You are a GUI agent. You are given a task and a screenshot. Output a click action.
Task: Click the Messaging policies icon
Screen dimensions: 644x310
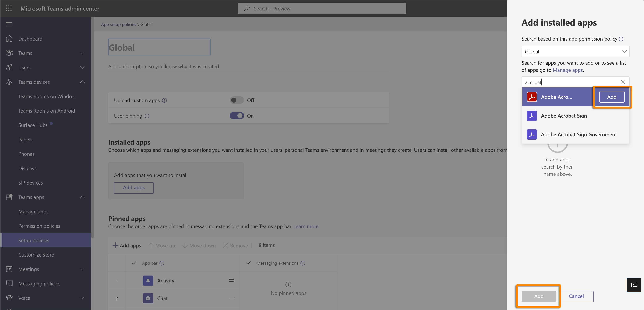[9, 283]
